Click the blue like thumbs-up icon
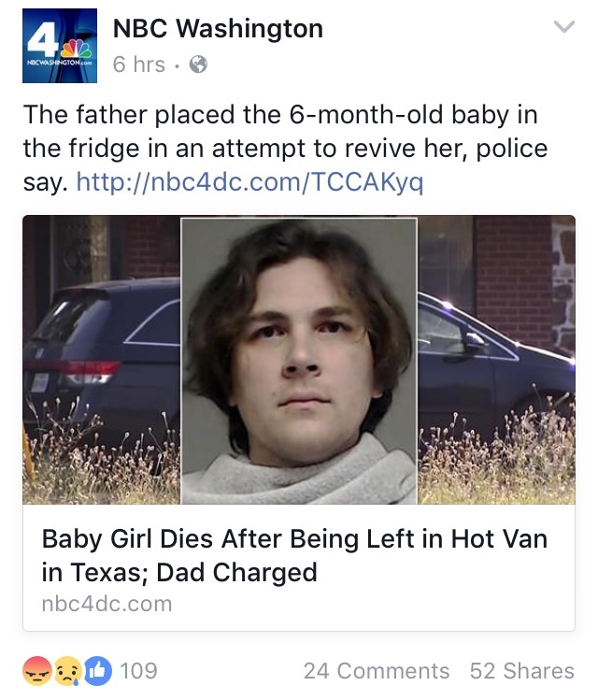 point(98,671)
